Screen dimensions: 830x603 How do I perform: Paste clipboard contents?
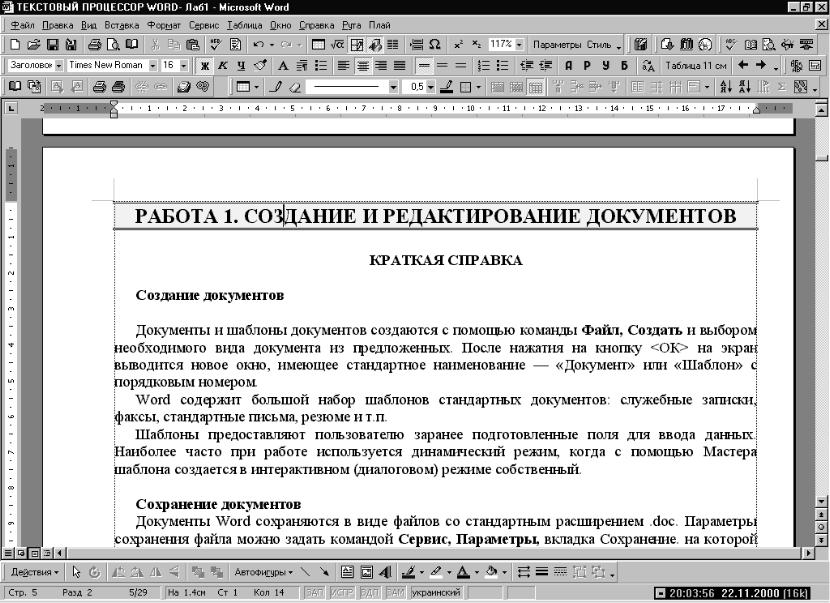[x=193, y=44]
